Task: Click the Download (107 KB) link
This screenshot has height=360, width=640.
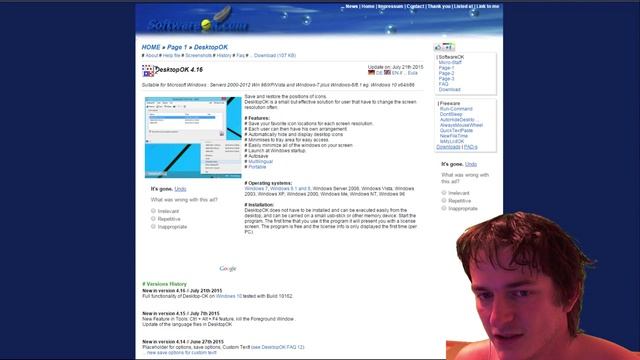Action: pyautogui.click(x=275, y=56)
